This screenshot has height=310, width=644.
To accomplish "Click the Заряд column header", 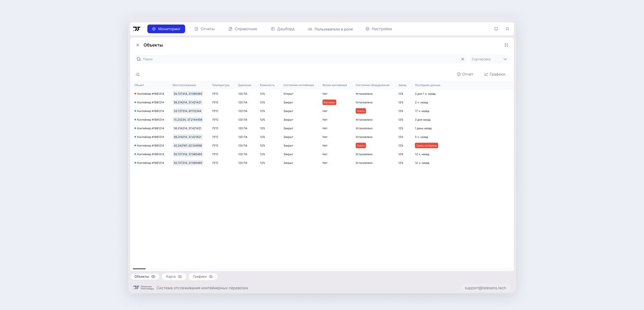I will click(402, 85).
